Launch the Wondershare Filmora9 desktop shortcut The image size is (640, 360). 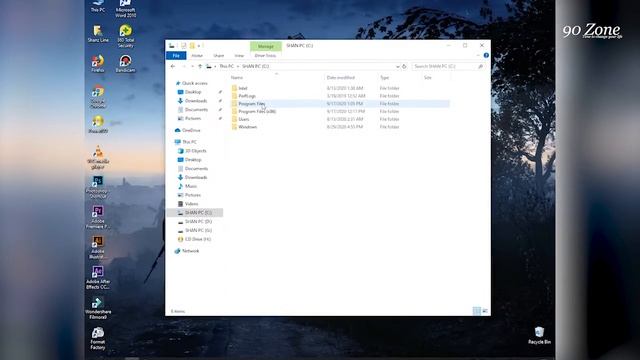[98, 308]
